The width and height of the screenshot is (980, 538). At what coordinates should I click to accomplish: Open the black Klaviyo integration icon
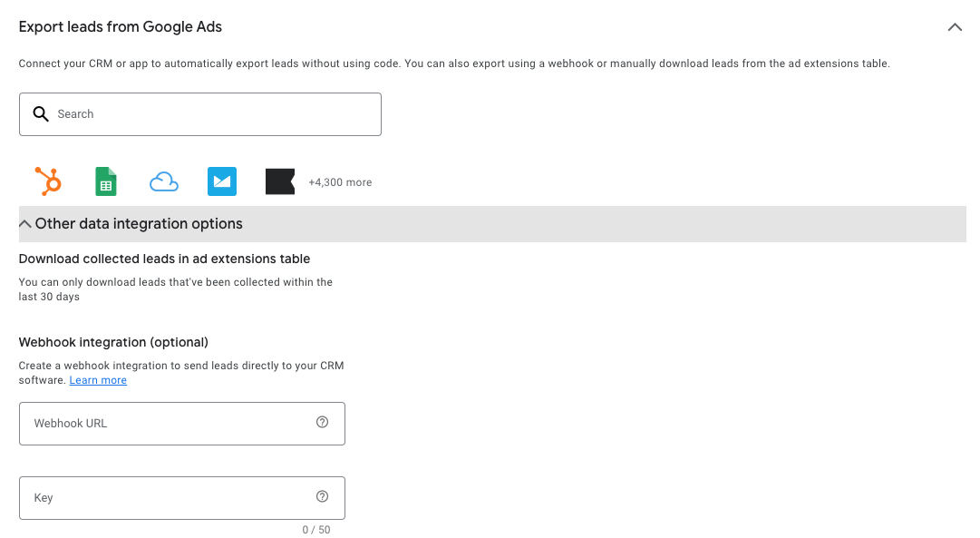pos(280,181)
